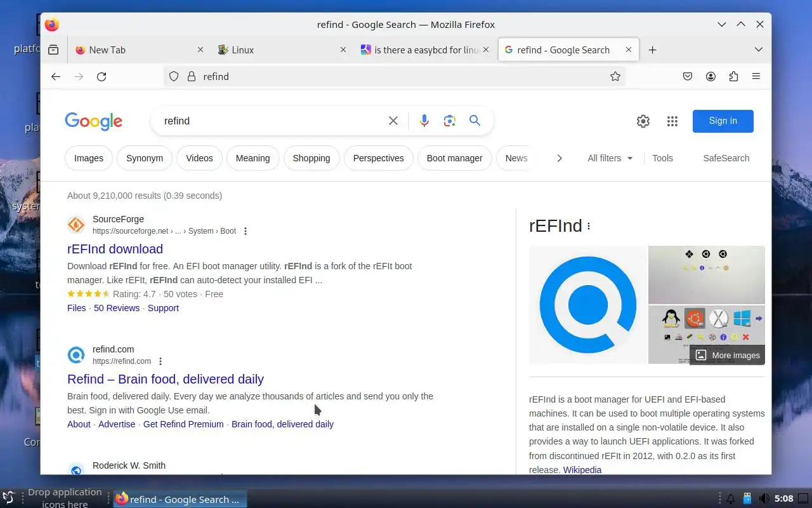Go back with the back arrow button

[x=56, y=76]
